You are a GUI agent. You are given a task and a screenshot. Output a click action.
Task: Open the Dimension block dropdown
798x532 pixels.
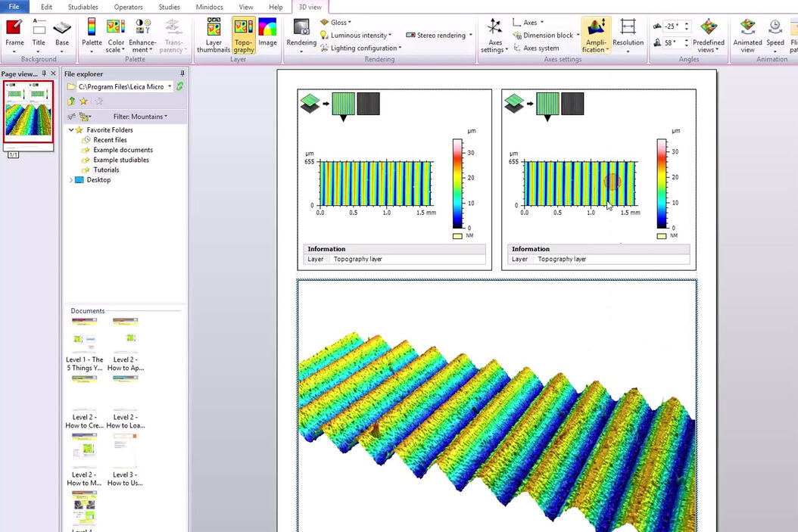(x=546, y=35)
